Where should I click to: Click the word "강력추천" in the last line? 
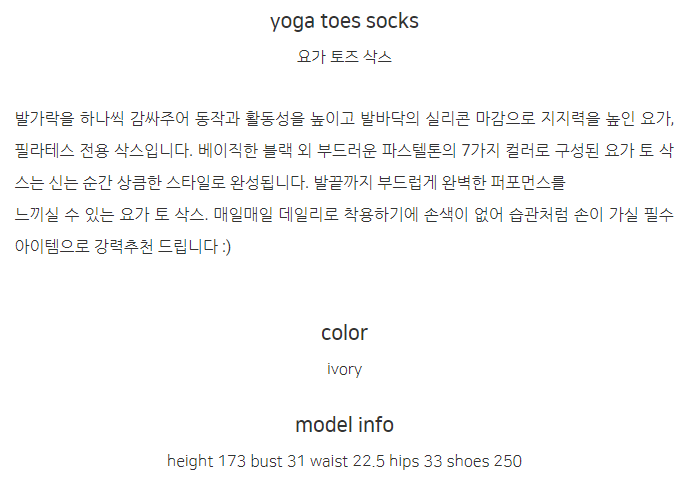[130, 246]
